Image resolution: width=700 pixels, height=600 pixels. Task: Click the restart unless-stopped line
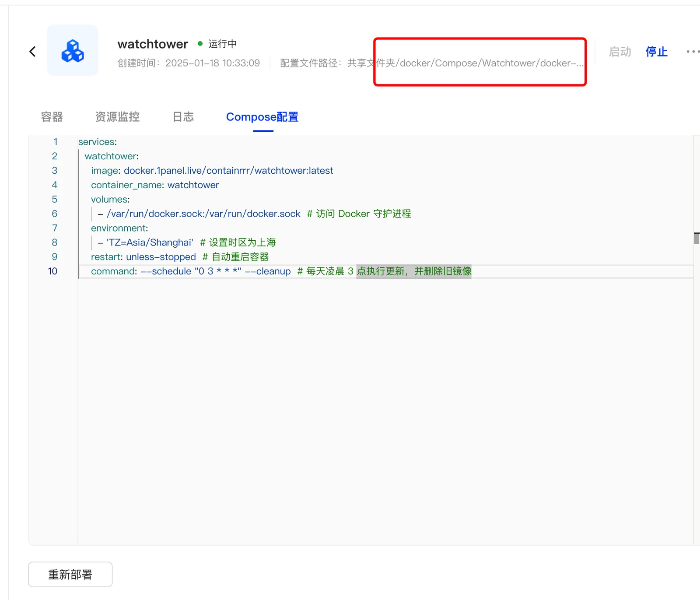click(x=143, y=257)
